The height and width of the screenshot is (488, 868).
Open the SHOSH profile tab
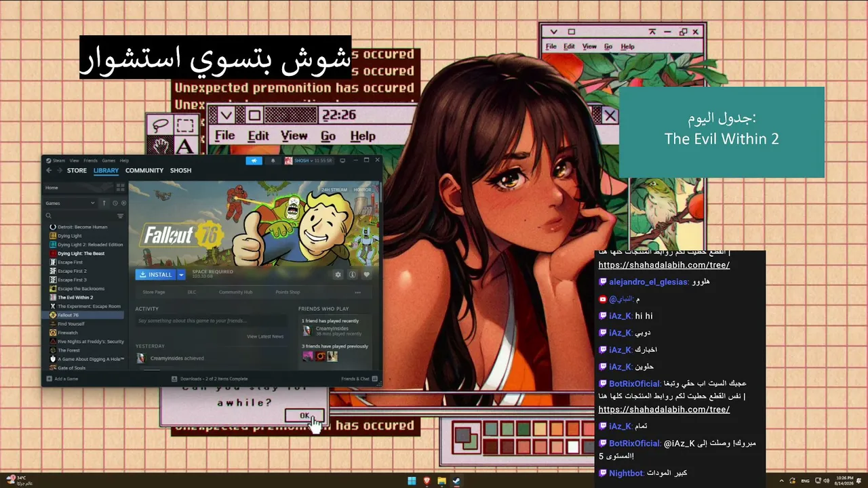[x=180, y=170]
